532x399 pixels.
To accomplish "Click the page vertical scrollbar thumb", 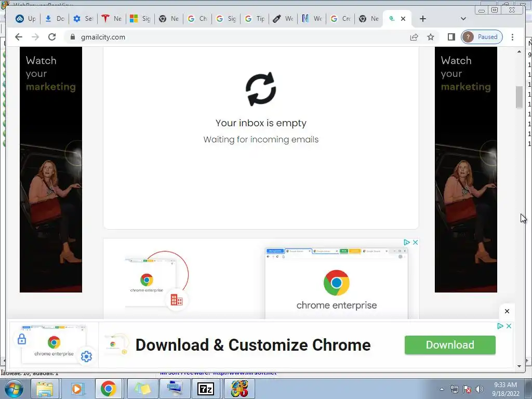I will (519, 97).
